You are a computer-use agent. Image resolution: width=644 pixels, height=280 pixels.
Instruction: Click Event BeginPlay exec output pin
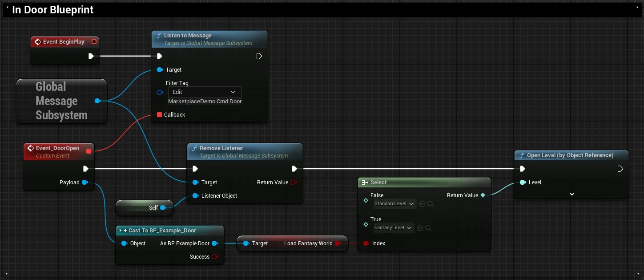pos(91,56)
